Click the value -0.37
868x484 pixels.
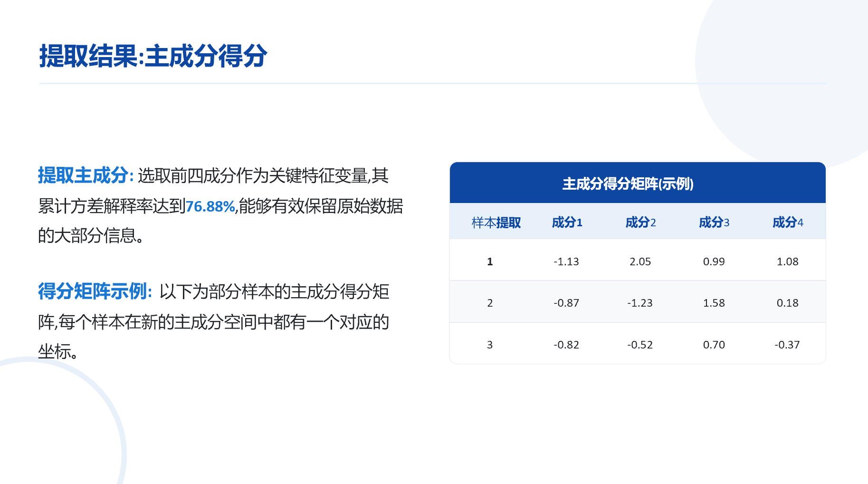[787, 345]
